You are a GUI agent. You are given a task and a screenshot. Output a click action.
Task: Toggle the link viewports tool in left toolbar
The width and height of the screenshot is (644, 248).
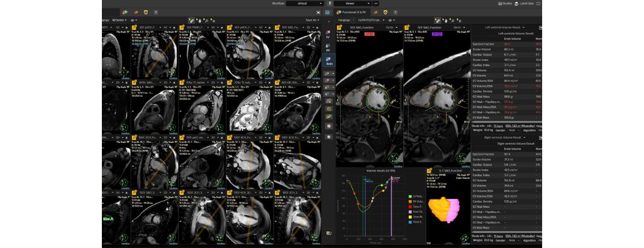point(191,20)
